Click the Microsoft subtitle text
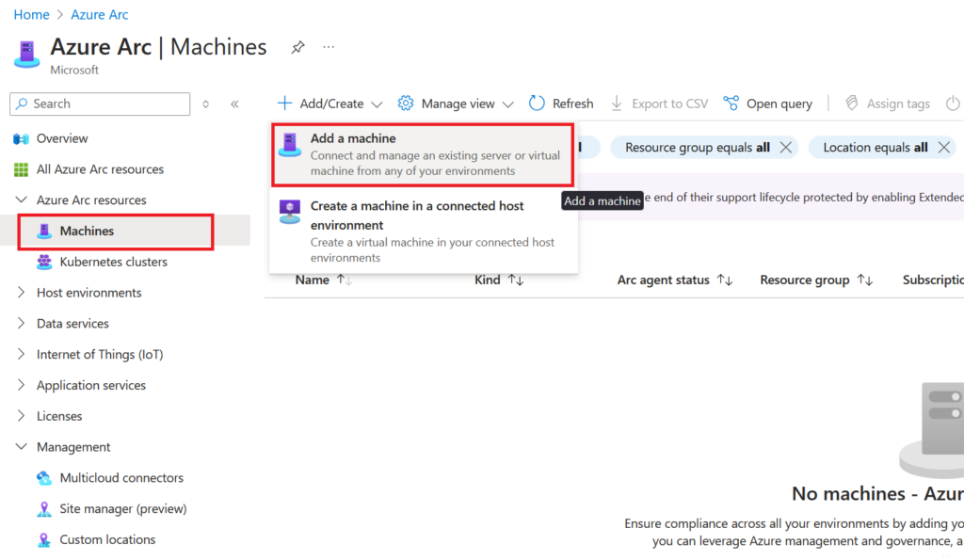 click(x=74, y=70)
